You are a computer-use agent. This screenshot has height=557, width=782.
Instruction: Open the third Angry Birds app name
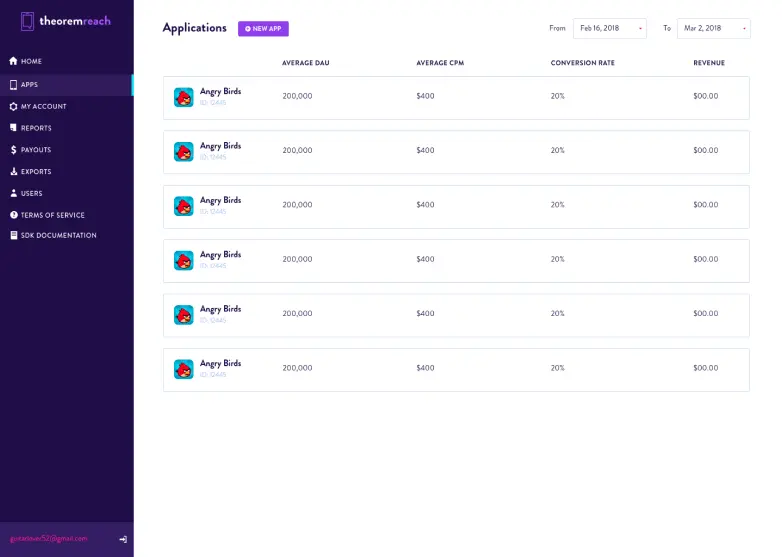point(220,200)
